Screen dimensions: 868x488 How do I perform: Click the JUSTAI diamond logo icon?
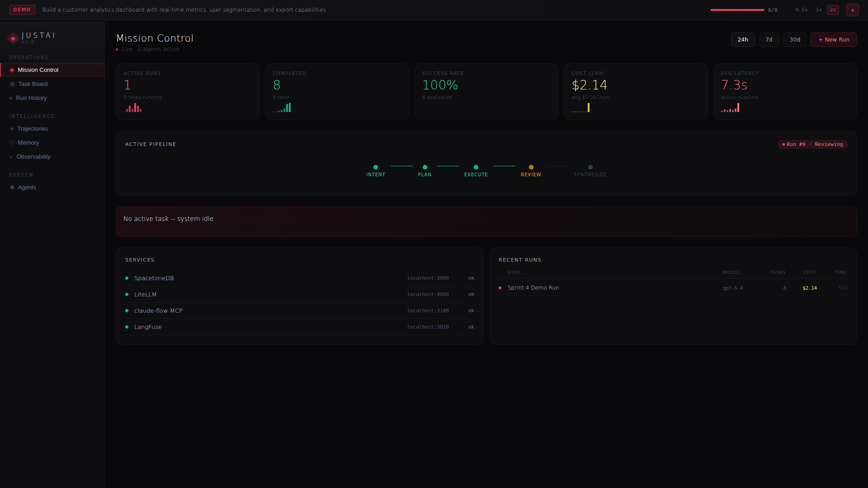pyautogui.click(x=13, y=38)
